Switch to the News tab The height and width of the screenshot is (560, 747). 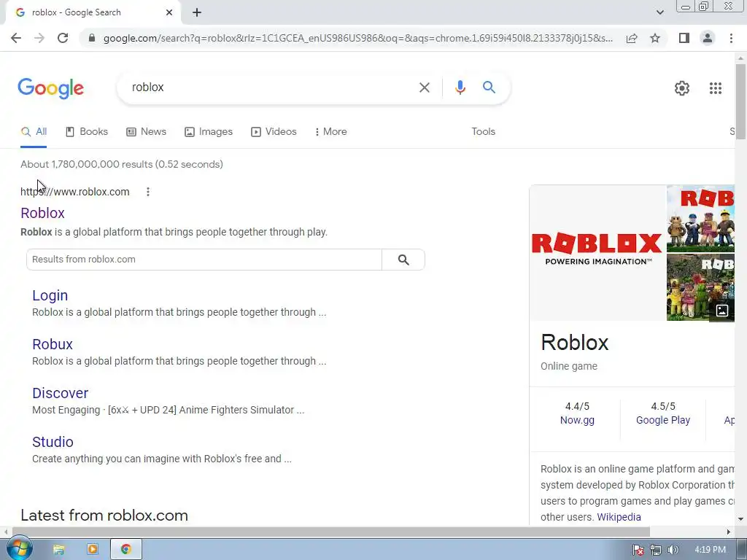pos(146,131)
